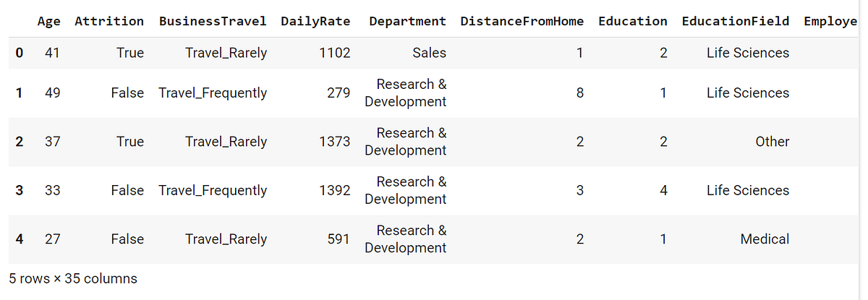Click the DistanceFromHome column header
The width and height of the screenshot is (868, 300).
coord(522,21)
